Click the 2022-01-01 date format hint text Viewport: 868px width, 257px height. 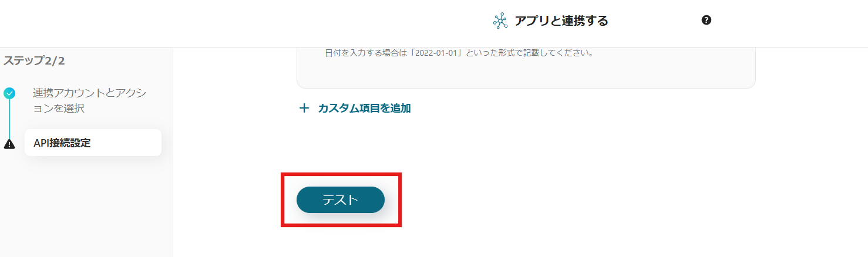coord(460,53)
